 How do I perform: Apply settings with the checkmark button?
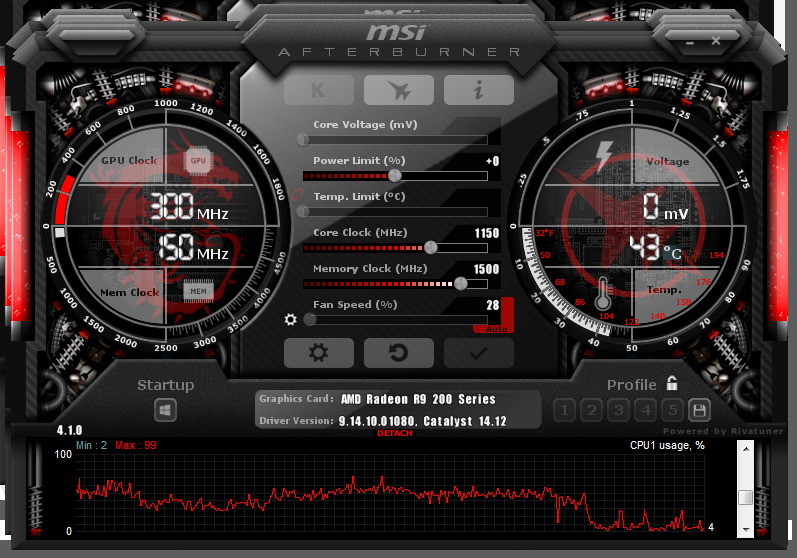pyautogui.click(x=478, y=353)
